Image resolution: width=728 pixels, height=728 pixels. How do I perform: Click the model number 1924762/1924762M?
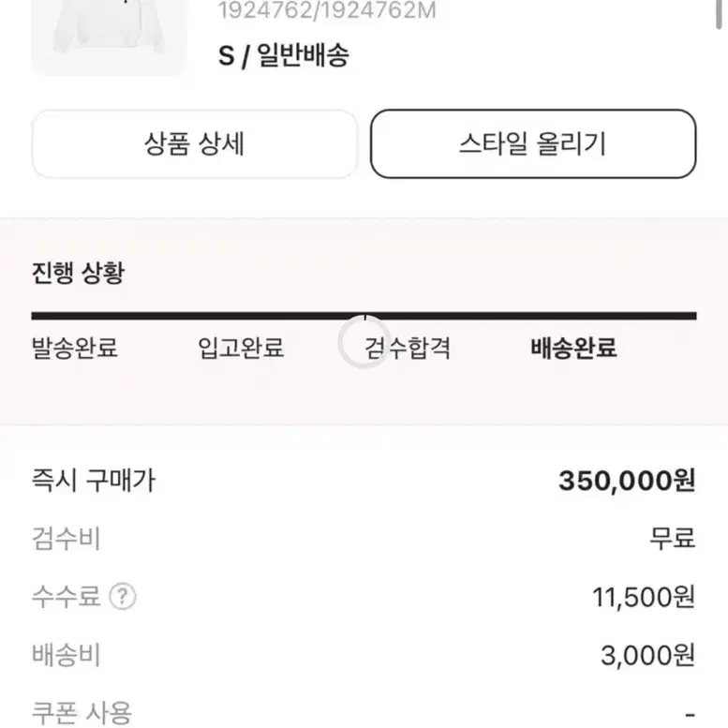pyautogui.click(x=327, y=10)
